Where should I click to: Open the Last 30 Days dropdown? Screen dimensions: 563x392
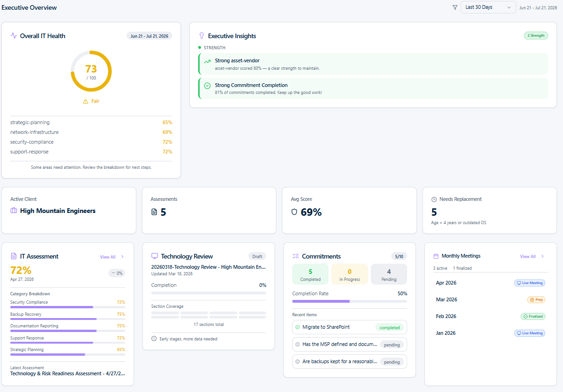click(x=488, y=7)
